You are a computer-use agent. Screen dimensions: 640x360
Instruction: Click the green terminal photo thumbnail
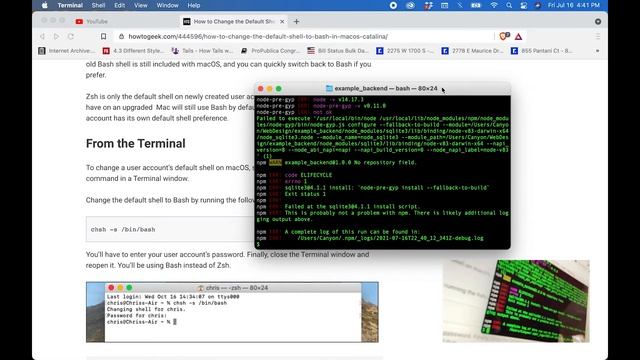point(516,301)
